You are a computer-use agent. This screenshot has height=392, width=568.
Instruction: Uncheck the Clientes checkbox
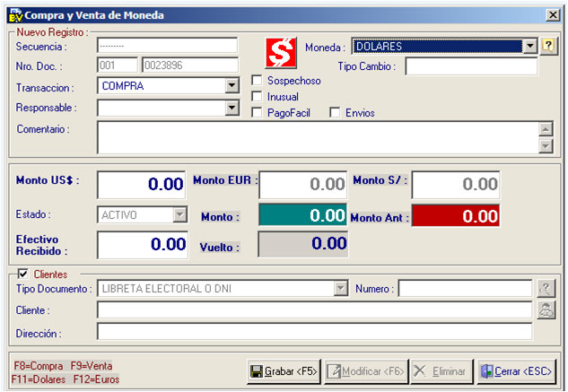click(x=23, y=274)
